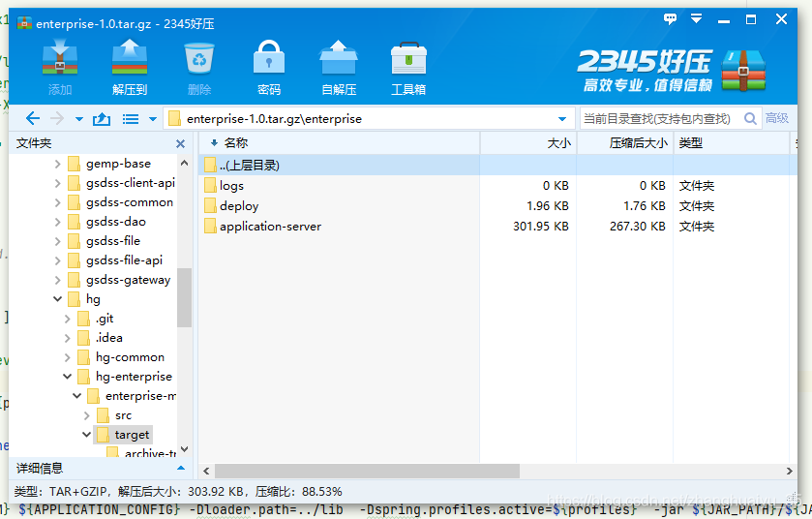Open the title bar main menu arrow

(696, 19)
